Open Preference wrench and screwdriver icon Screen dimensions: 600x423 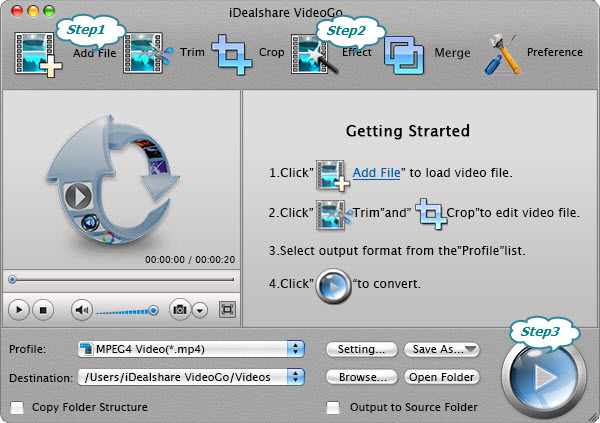(x=502, y=54)
